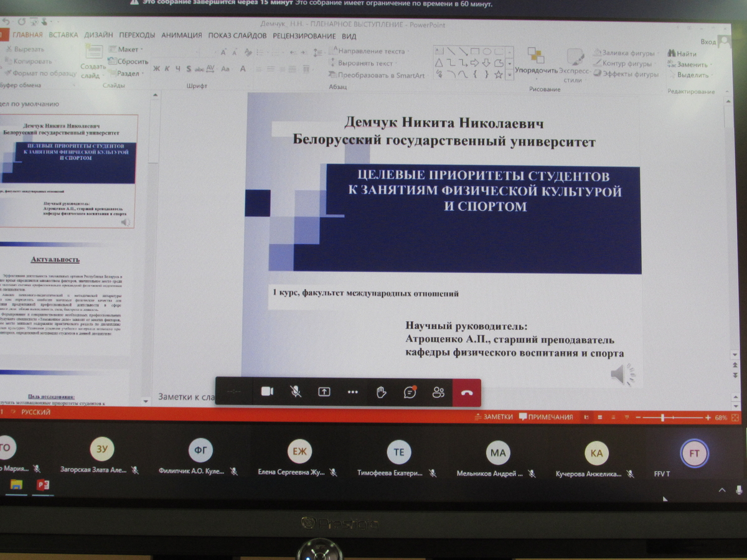Open the Направление текста dropdown

pos(368,51)
